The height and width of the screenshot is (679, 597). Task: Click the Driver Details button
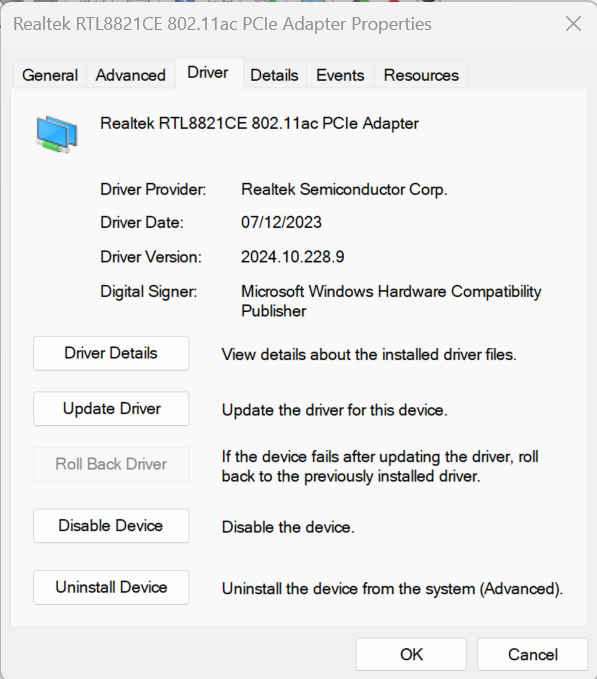pos(111,353)
